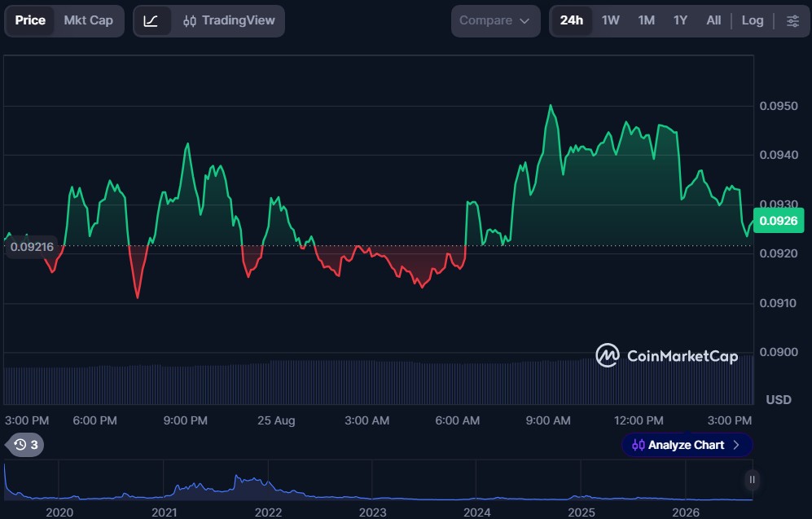Click the 9:00 AM time axis label
This screenshot has width=812, height=519.
[548, 420]
